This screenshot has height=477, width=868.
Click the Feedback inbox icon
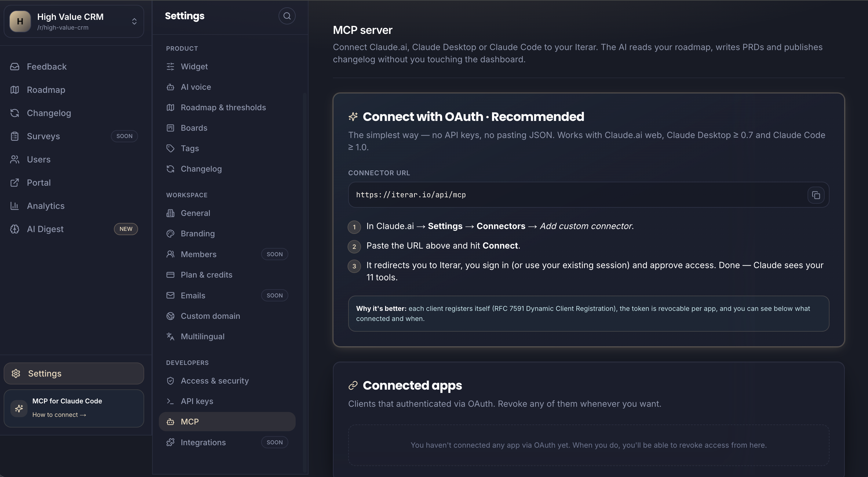(14, 67)
